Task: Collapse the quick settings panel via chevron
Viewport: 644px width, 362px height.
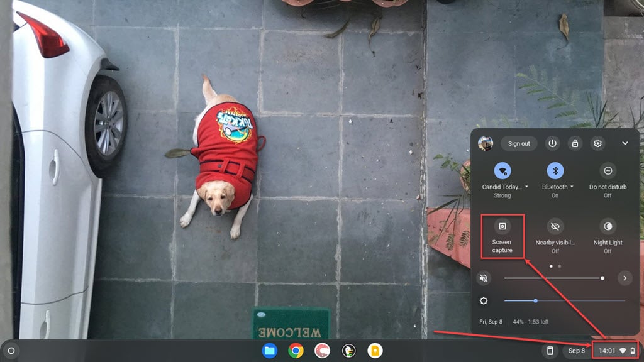Action: pyautogui.click(x=625, y=143)
